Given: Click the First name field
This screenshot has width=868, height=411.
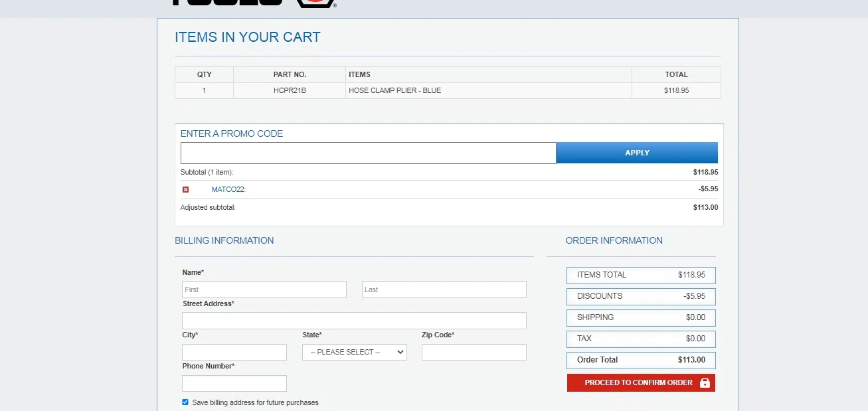Looking at the screenshot, I should point(264,289).
